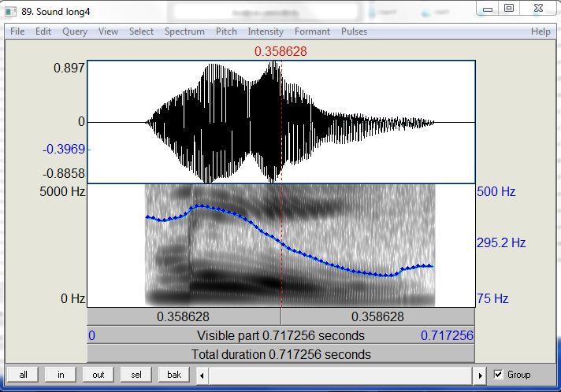Close the Sound long4 window
Image resolution: width=561 pixels, height=392 pixels.
[538, 8]
